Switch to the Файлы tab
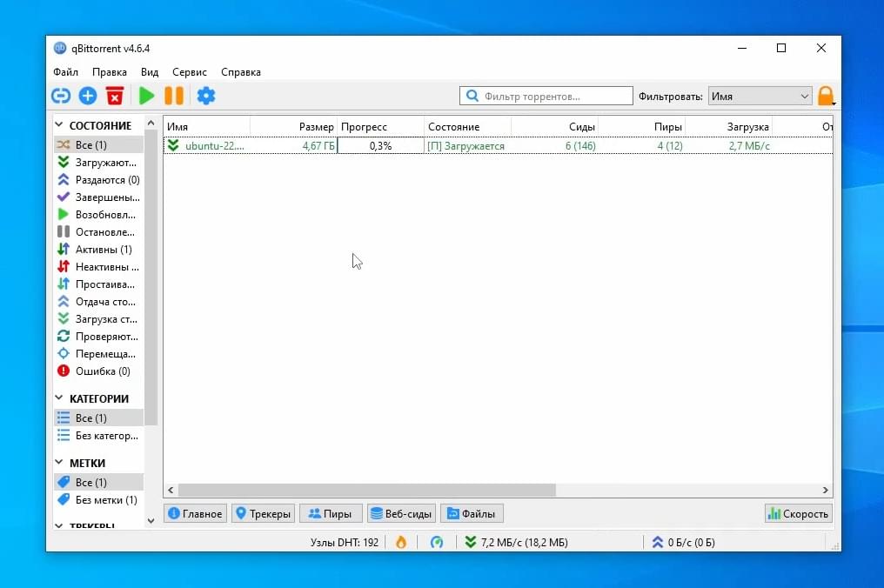 coord(472,513)
